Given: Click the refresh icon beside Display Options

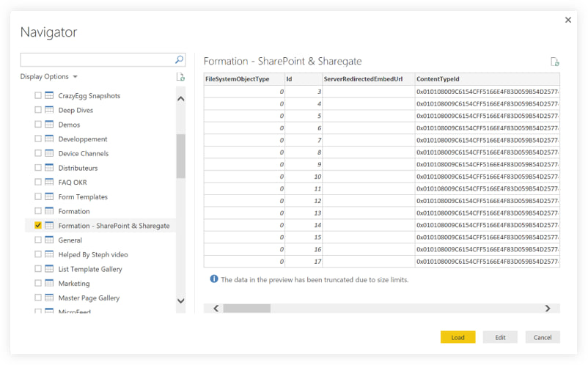Looking at the screenshot, I should pos(180,77).
